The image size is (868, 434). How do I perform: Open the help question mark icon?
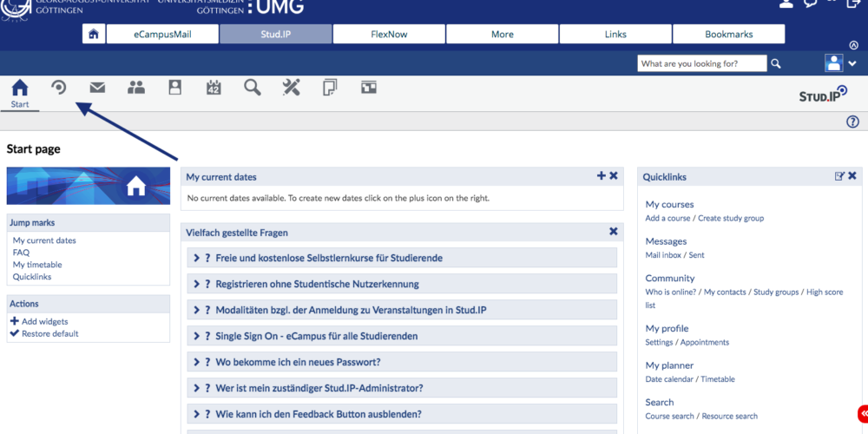coord(853,122)
